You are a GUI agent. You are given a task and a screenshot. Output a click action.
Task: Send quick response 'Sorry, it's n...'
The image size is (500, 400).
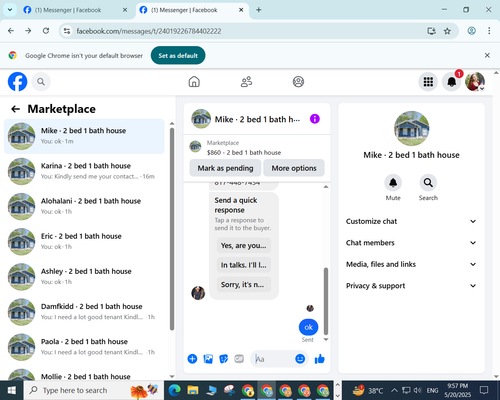click(244, 285)
